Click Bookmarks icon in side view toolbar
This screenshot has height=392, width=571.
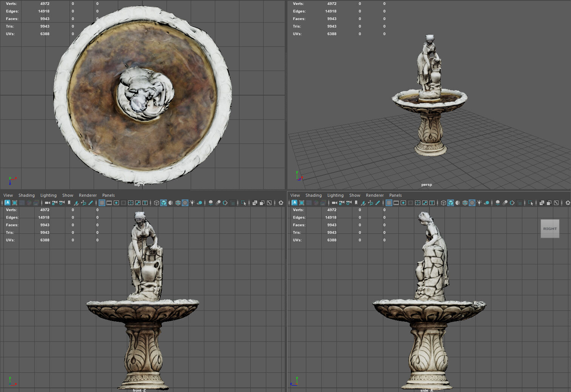point(356,203)
